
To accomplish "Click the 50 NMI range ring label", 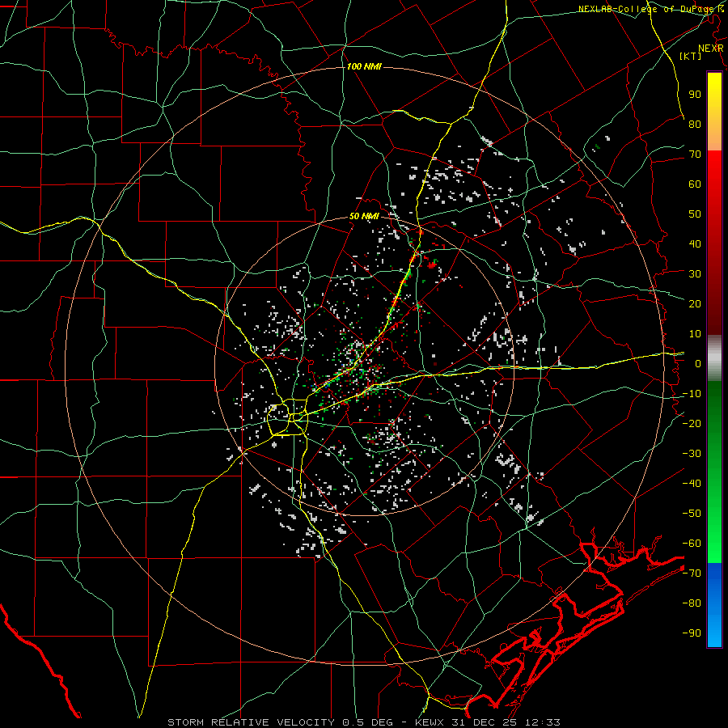I will [364, 216].
